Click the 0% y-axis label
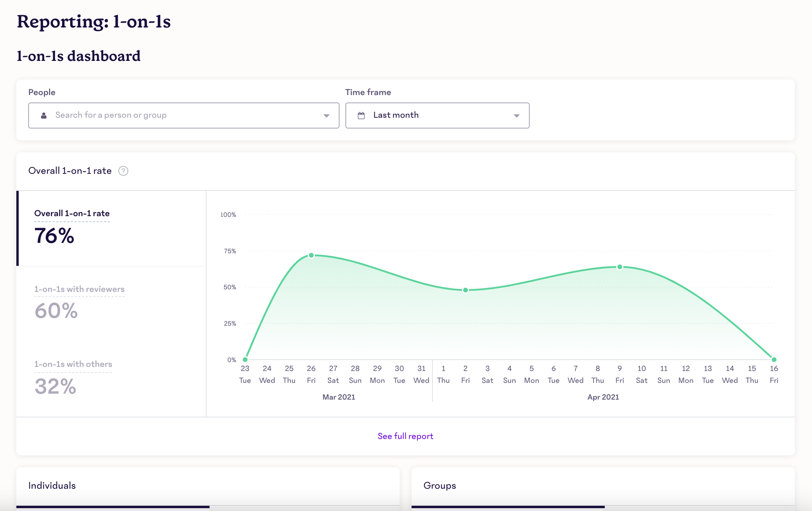 tap(232, 360)
